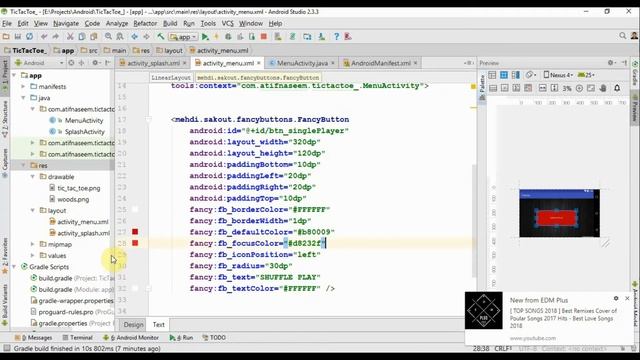Image resolution: width=640 pixels, height=360 pixels.
Task: Expand the mipmap folder arrow
Action: click(x=33, y=244)
